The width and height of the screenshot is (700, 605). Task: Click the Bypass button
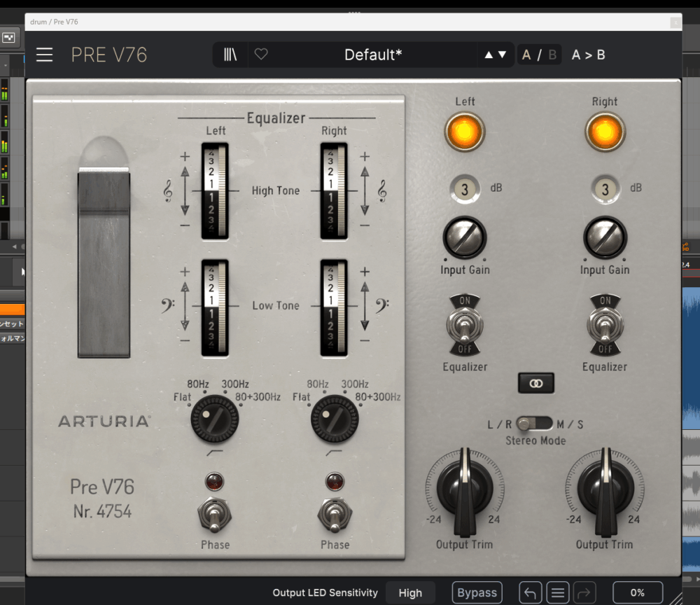pos(477,592)
